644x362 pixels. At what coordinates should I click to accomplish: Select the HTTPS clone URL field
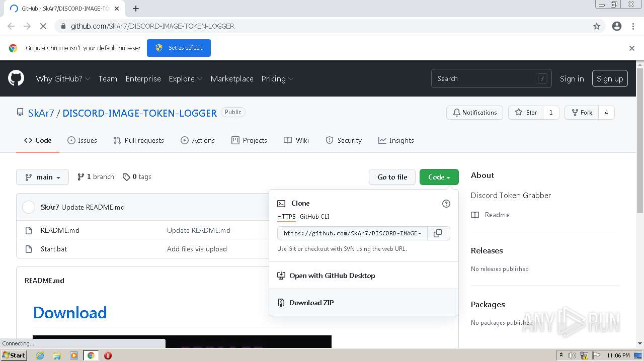[352, 233]
